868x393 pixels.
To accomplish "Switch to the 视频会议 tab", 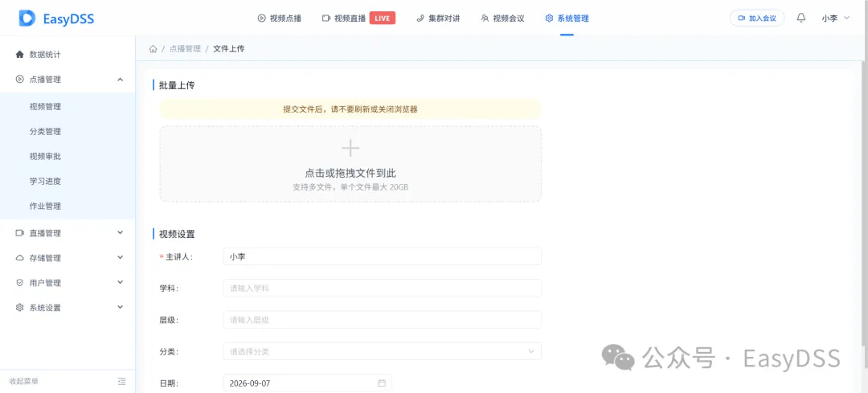I will (502, 18).
